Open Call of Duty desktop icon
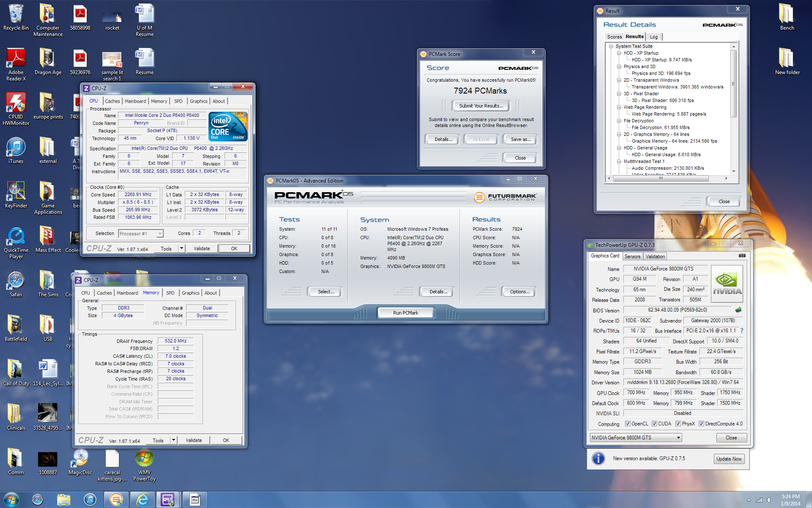The width and height of the screenshot is (812, 508). coord(16,373)
